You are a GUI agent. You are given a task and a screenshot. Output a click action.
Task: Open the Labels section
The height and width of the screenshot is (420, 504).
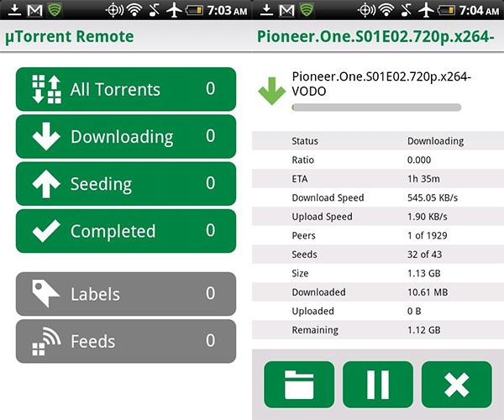tap(126, 294)
